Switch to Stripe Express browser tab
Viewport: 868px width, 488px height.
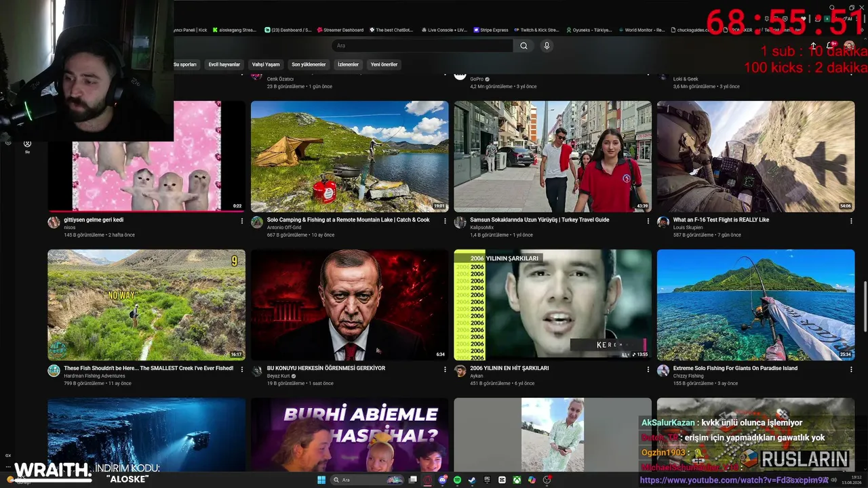(x=492, y=30)
